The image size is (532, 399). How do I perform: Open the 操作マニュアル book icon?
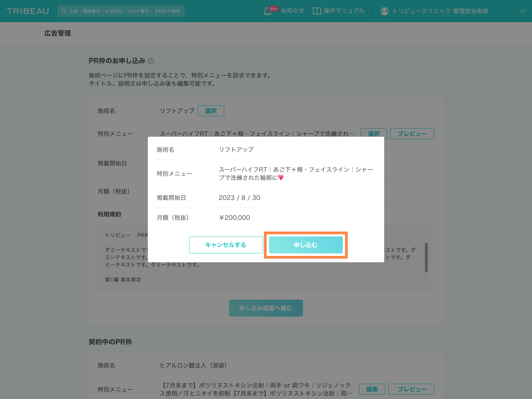coord(317,11)
